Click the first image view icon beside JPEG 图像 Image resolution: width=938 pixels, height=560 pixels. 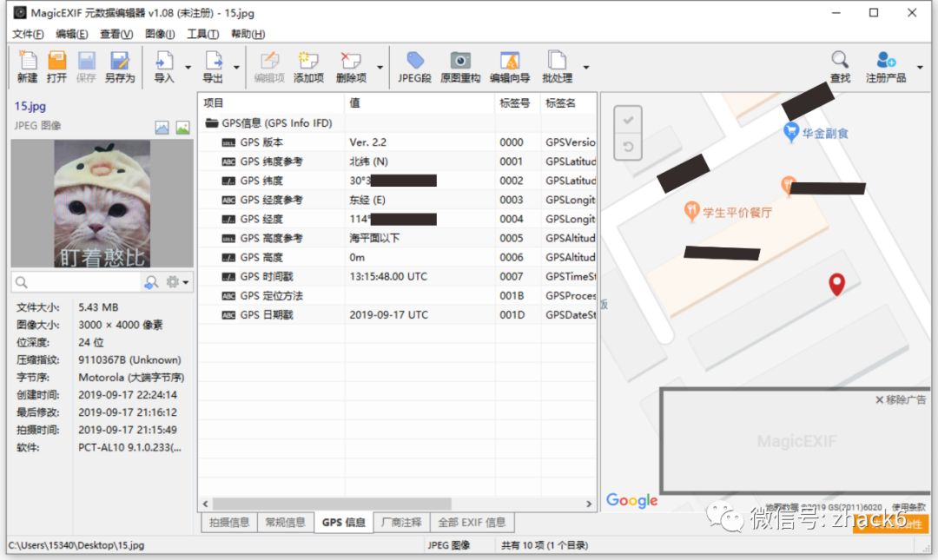pyautogui.click(x=162, y=128)
